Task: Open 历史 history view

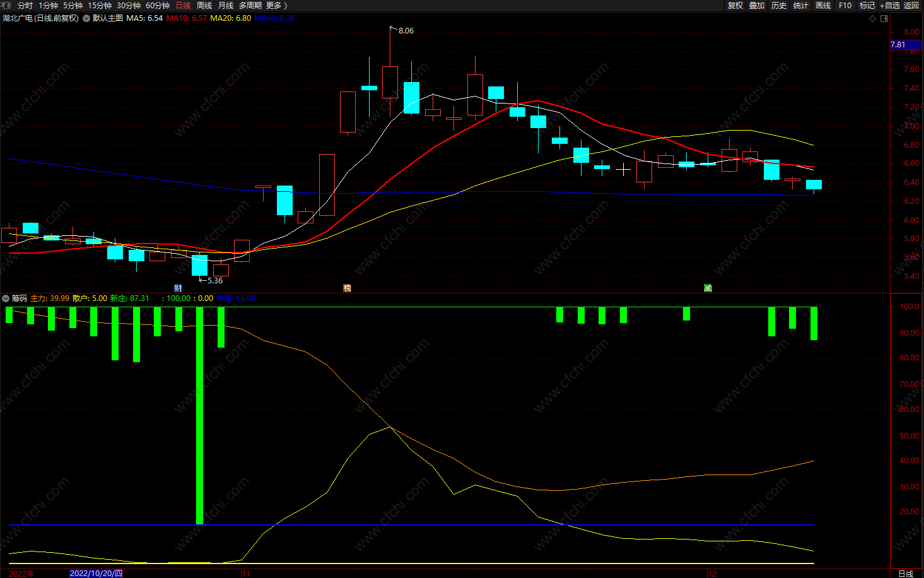Action: (x=779, y=6)
